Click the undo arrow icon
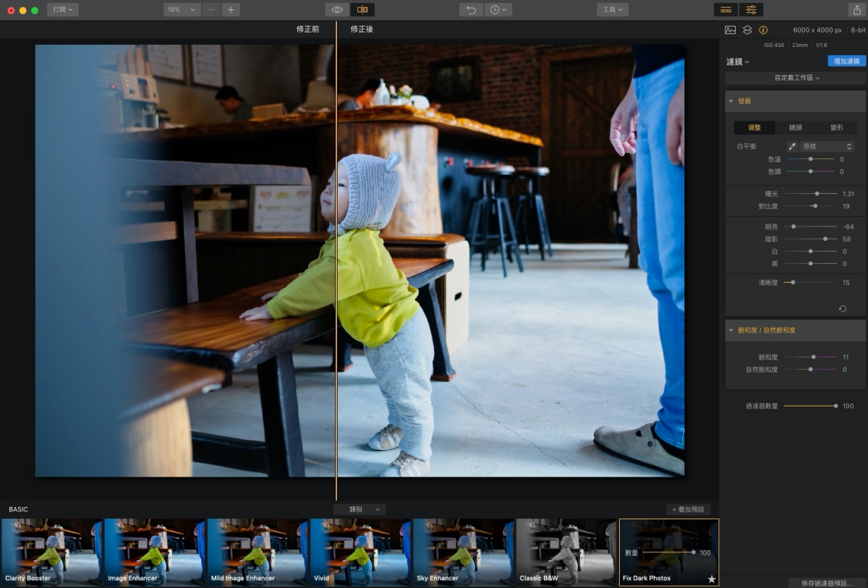 [471, 10]
